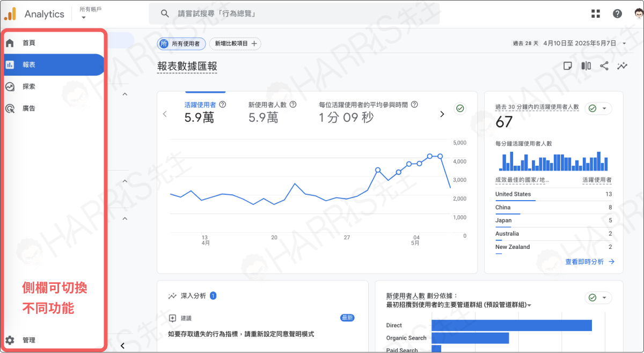Collapse first report section chevron

[125, 94]
